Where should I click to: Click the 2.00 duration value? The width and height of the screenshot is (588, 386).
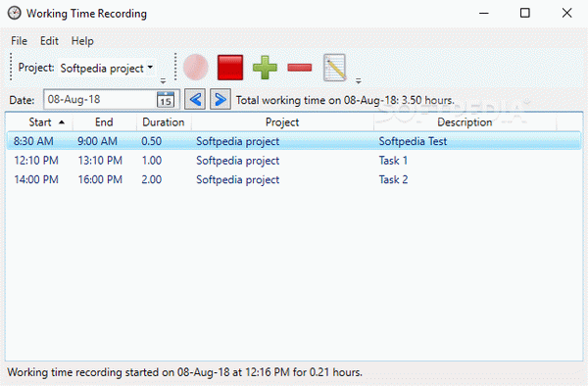coord(152,179)
